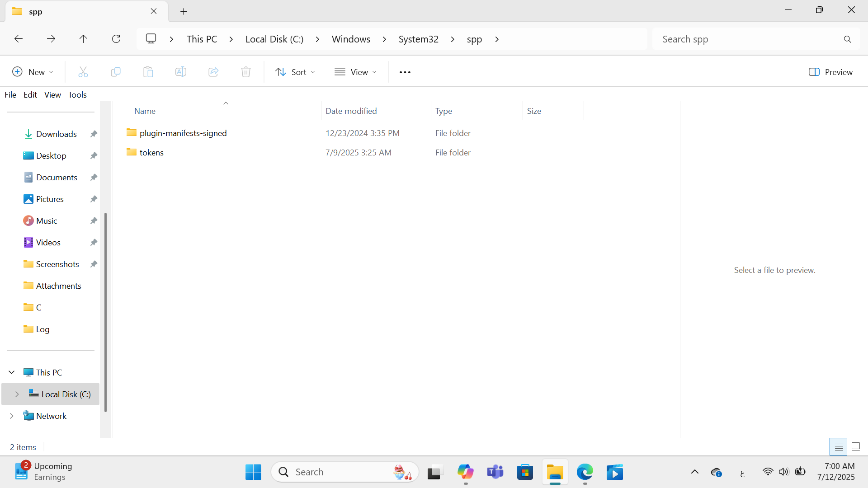
Task: Click the navigation pane scrollbar
Action: pos(106,312)
